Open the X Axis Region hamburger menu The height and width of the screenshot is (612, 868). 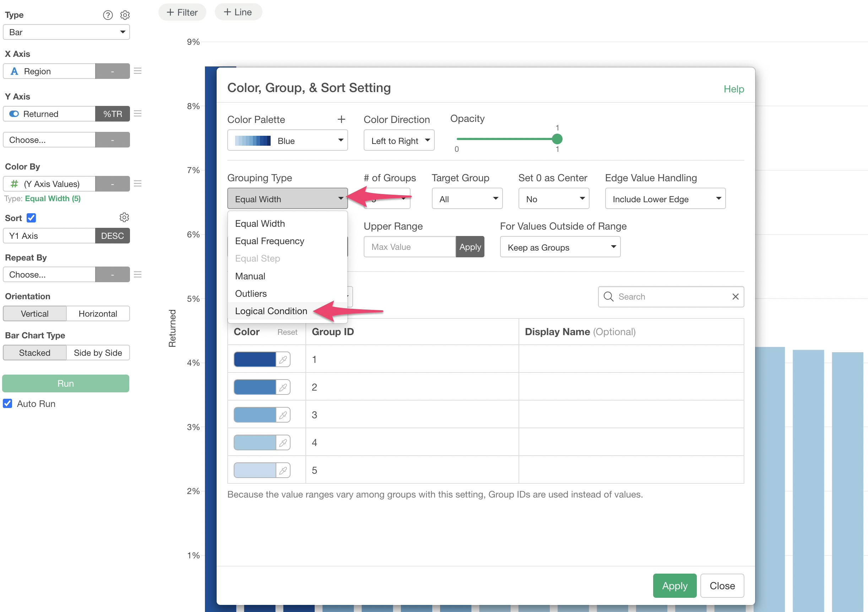[137, 71]
